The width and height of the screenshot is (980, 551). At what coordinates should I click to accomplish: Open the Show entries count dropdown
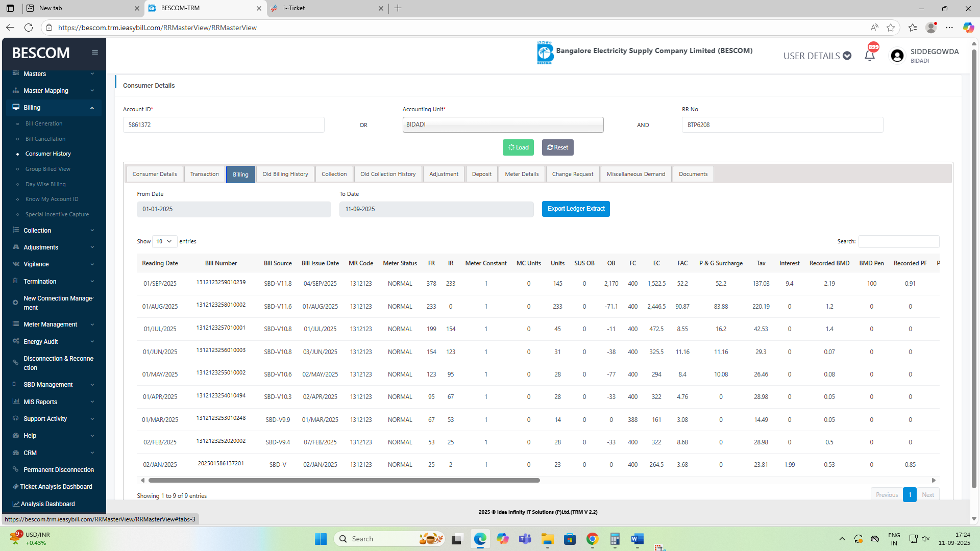point(164,241)
